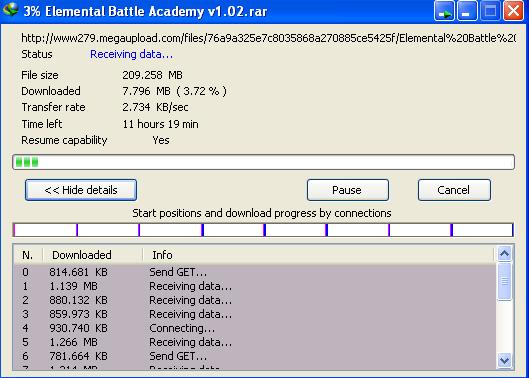Cancel the download
The height and width of the screenshot is (378, 529).
click(454, 190)
